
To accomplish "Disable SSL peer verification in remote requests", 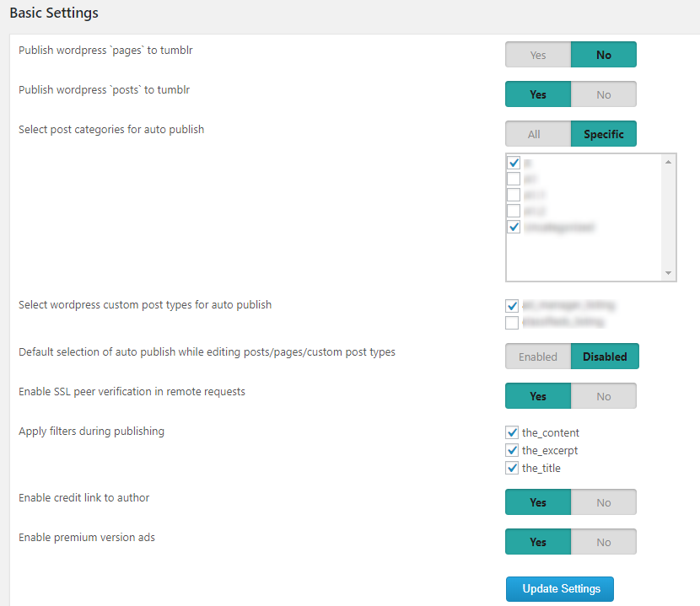I will [x=604, y=395].
